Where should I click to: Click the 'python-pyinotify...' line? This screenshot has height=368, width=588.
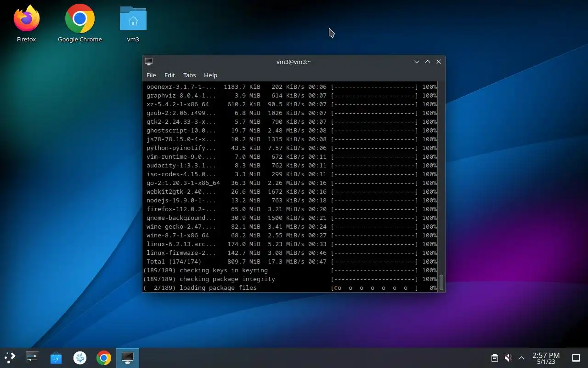(291, 148)
